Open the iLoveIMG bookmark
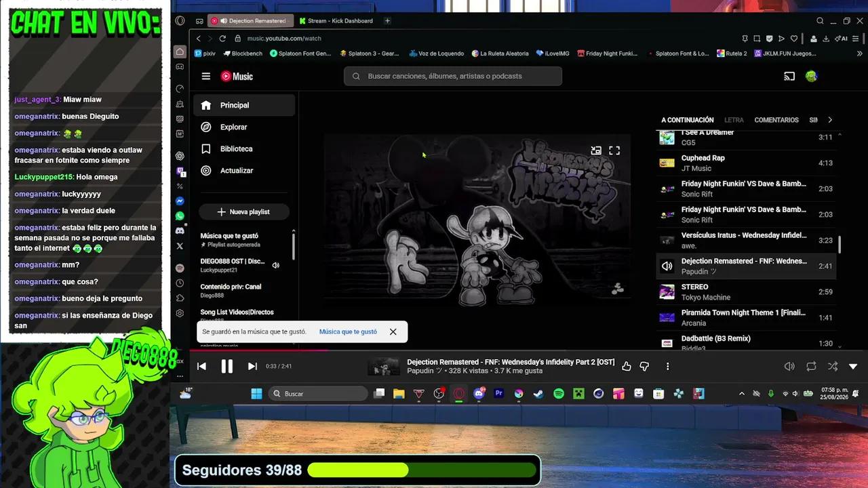The image size is (868, 488). point(553,54)
